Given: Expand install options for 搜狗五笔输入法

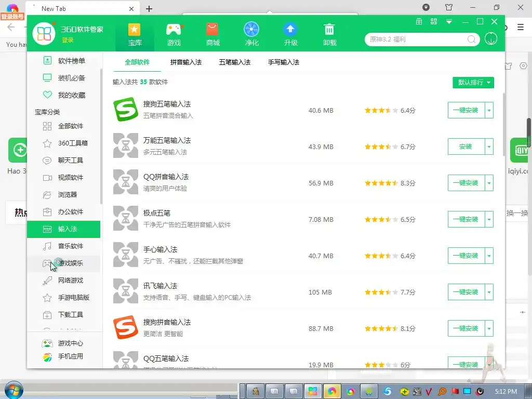Looking at the screenshot, I should 489,110.
